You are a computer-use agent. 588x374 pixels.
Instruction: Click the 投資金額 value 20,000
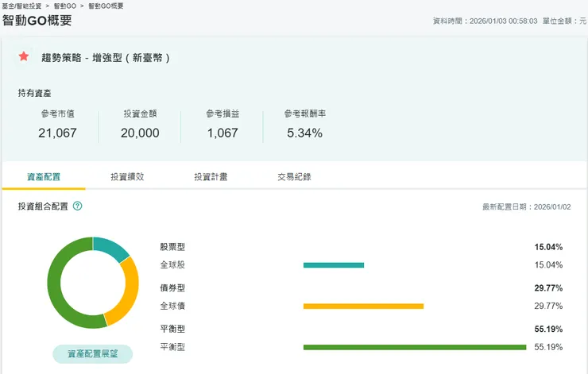click(x=140, y=133)
